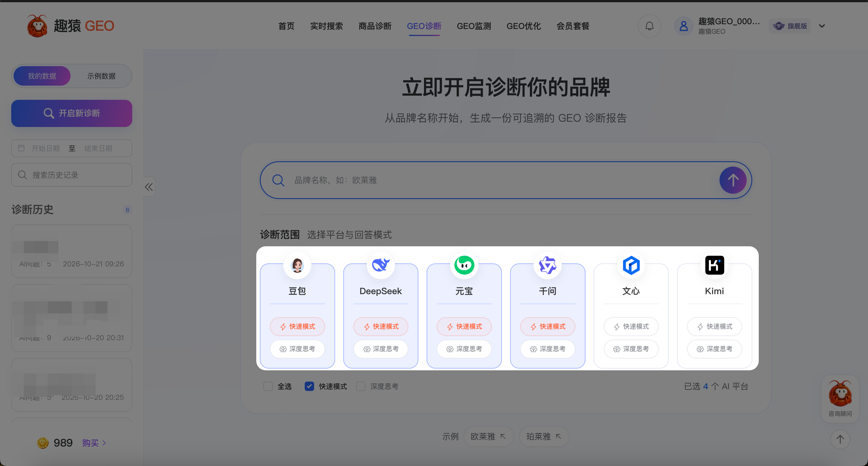Click the user avatar icon
The image size is (868, 466).
coord(684,26)
